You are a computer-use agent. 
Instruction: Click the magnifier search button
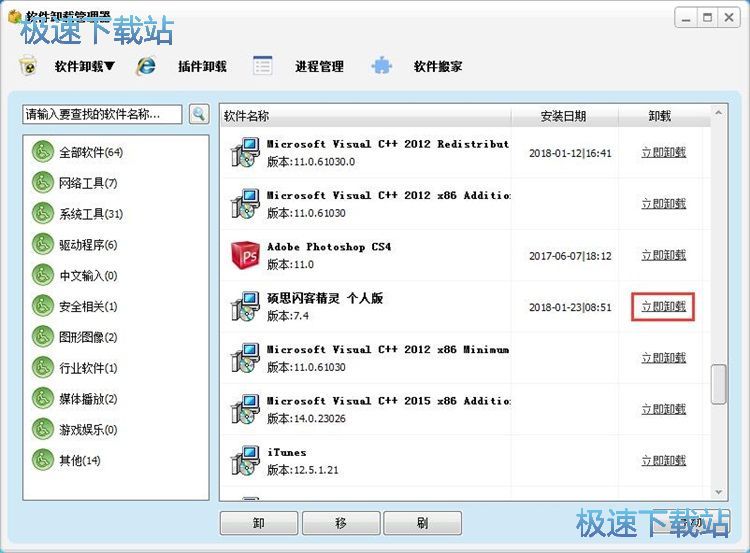click(199, 114)
